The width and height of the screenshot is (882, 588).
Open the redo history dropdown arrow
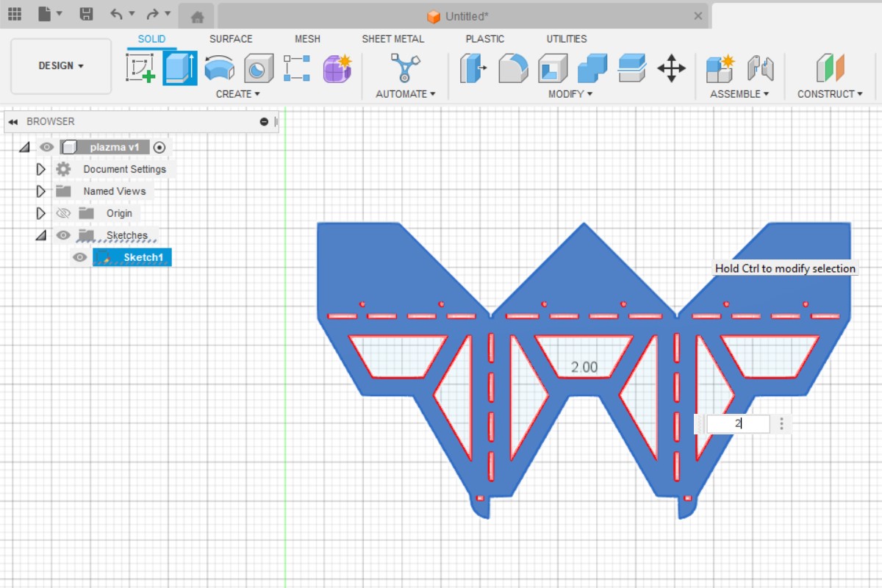pyautogui.click(x=168, y=14)
